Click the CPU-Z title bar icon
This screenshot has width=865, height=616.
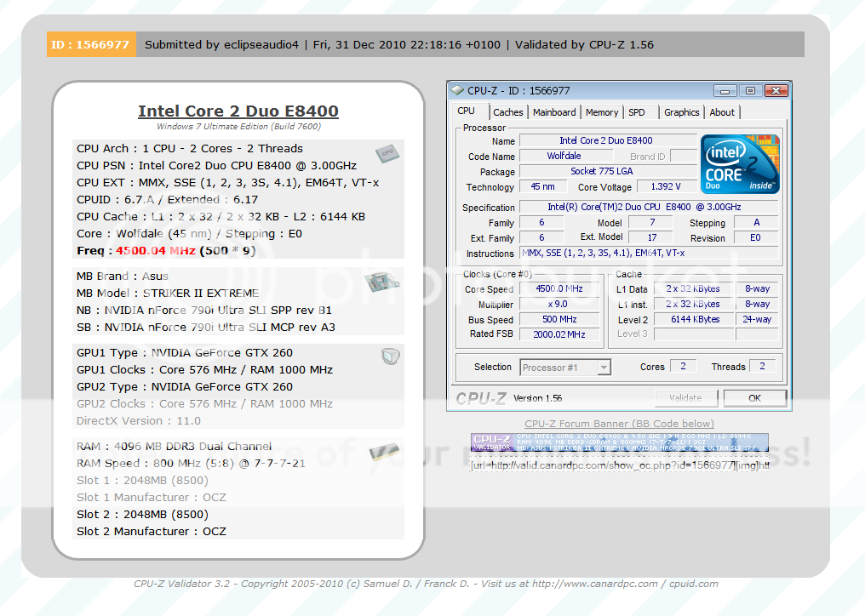tap(457, 90)
